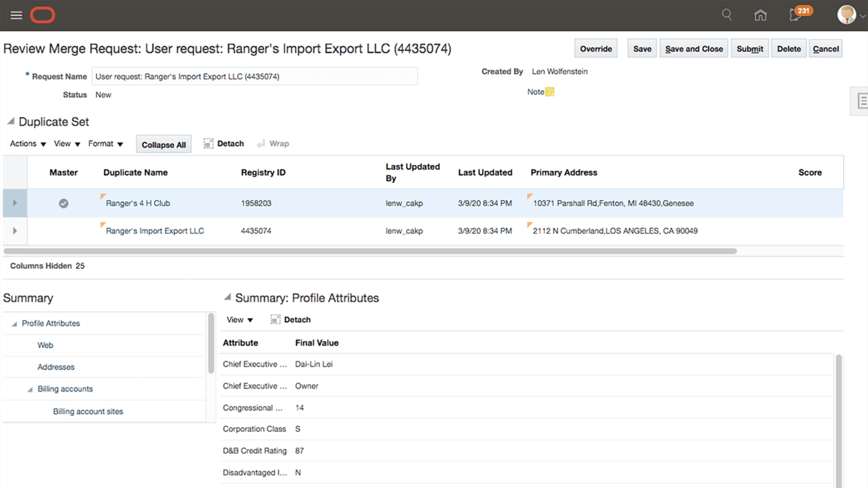Open the user avatar menu
The width and height of the screenshot is (868, 488).
click(846, 15)
